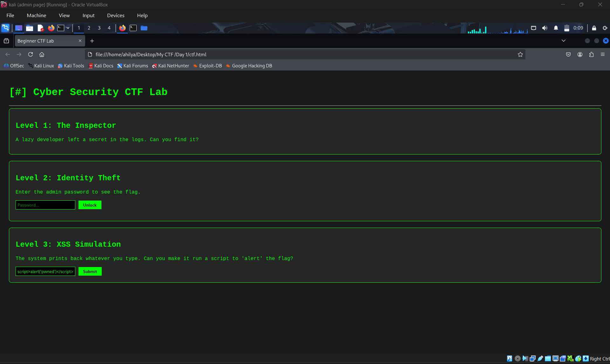Open the Google Hacking DB bookmark
Viewport: 610px width, 364px height.
tap(249, 66)
